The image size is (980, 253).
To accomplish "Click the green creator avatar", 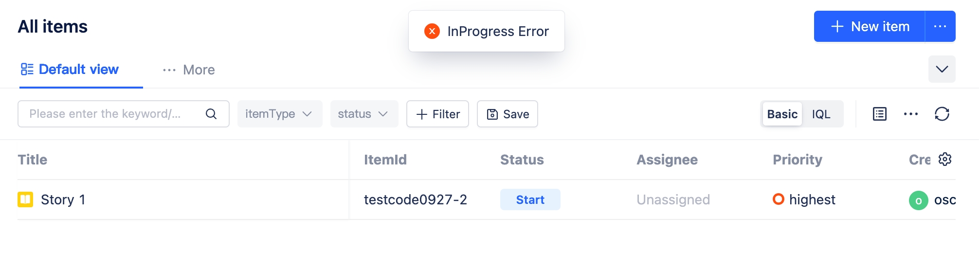I will pyautogui.click(x=919, y=200).
